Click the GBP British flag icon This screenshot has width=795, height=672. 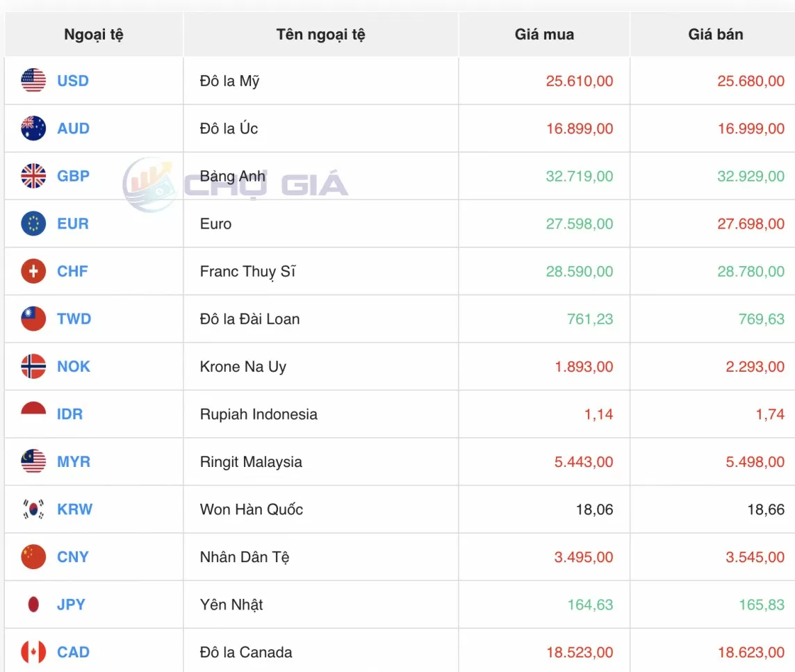[x=33, y=176]
